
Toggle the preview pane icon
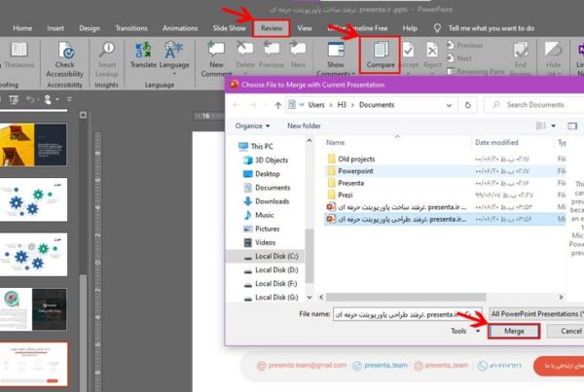click(x=572, y=126)
